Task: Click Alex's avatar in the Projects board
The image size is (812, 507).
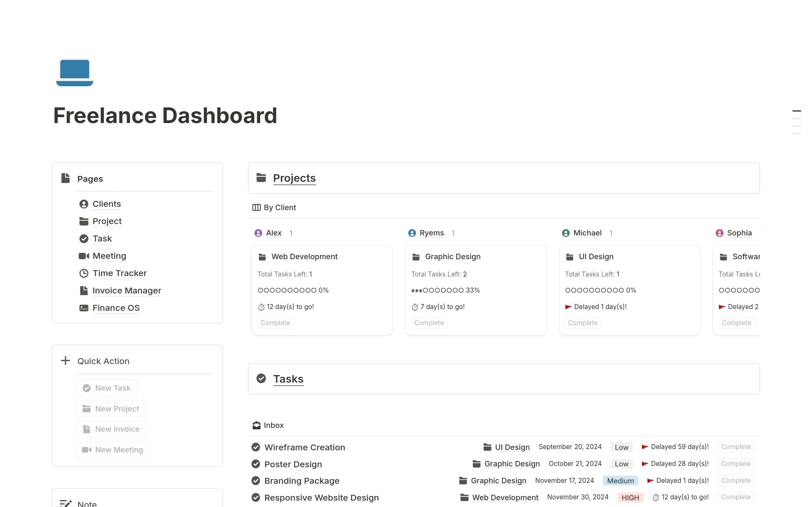Action: pos(258,233)
